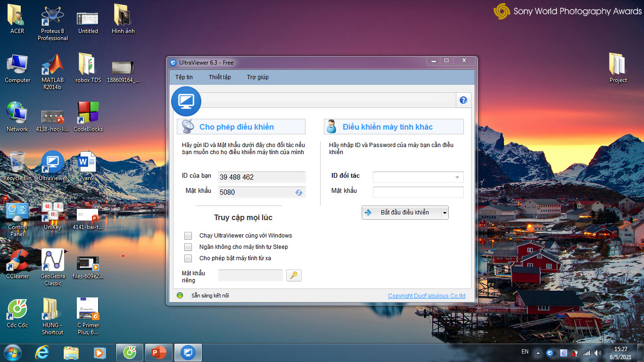
Task: Enable Chạy UltraViewer cùng với Windows checkbox
Action: (x=188, y=236)
